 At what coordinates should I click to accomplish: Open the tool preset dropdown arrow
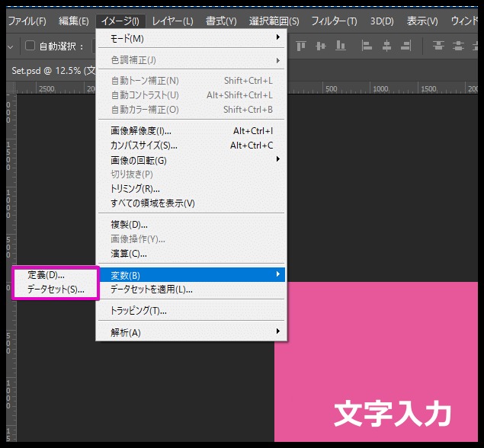click(x=10, y=46)
